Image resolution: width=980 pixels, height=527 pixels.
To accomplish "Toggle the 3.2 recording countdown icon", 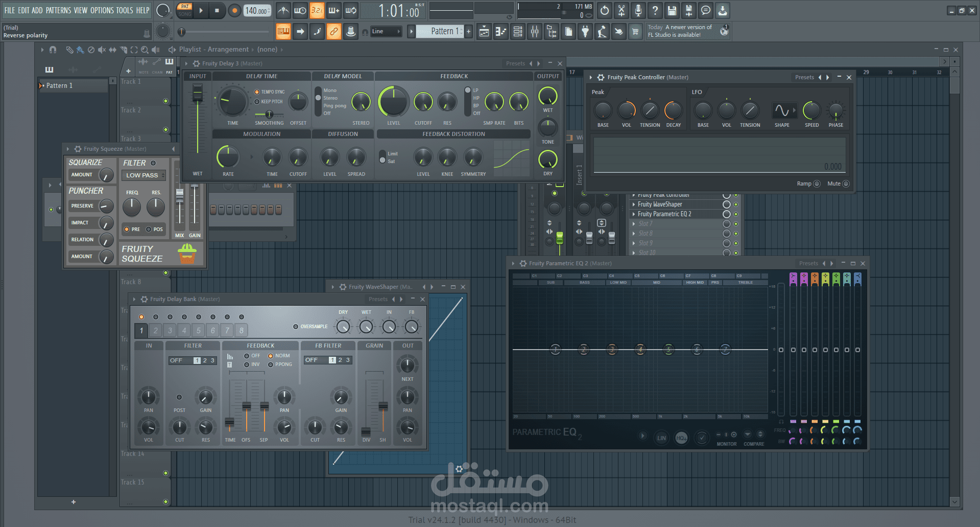I will (x=317, y=10).
